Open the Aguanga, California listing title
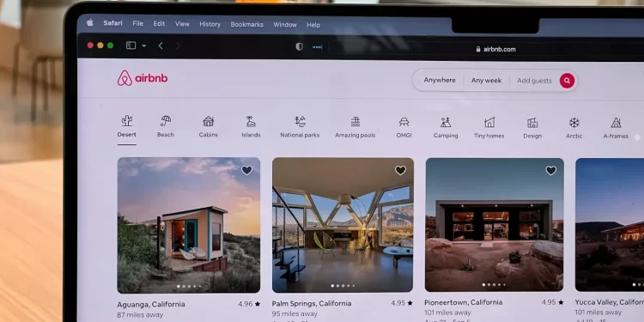644x322 pixels. coord(151,304)
